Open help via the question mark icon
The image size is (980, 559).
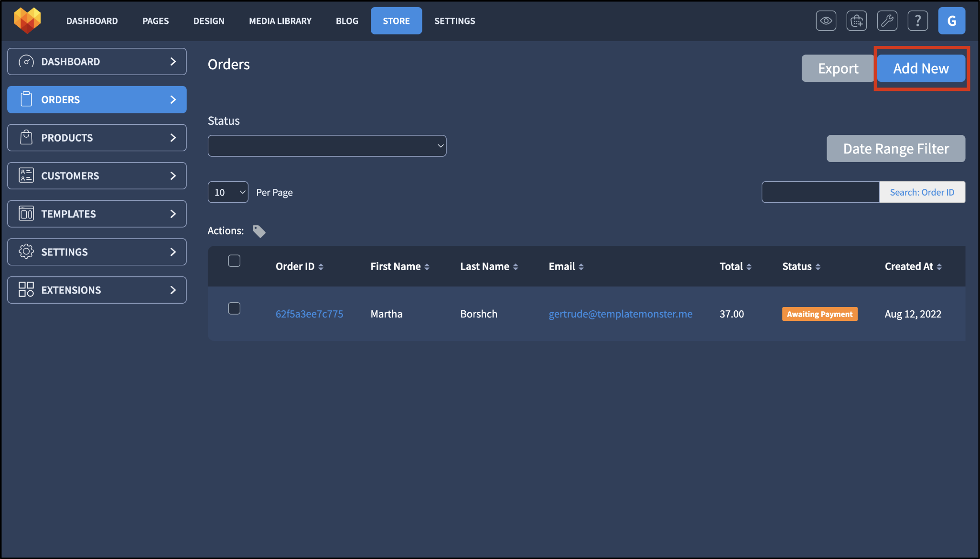pyautogui.click(x=917, y=21)
